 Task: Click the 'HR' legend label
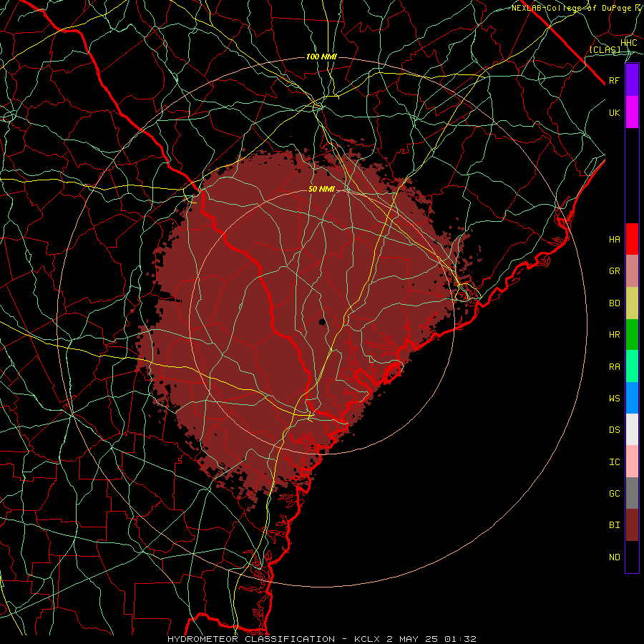(614, 335)
